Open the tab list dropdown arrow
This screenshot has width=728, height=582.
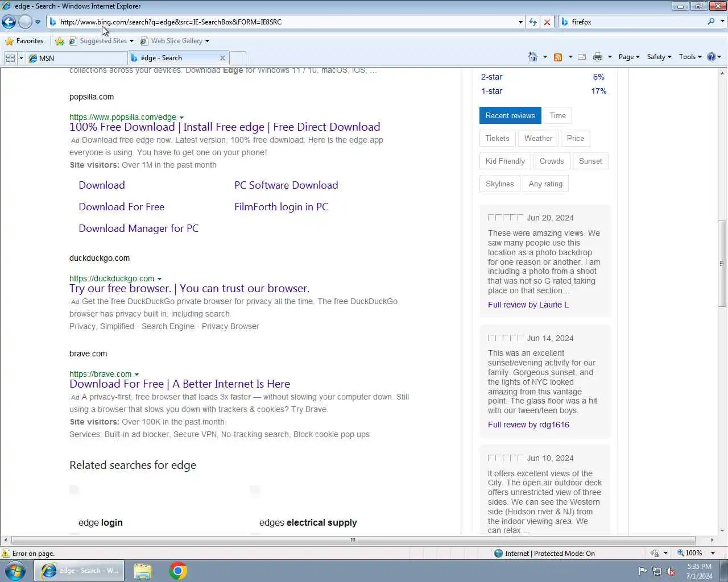click(x=21, y=58)
